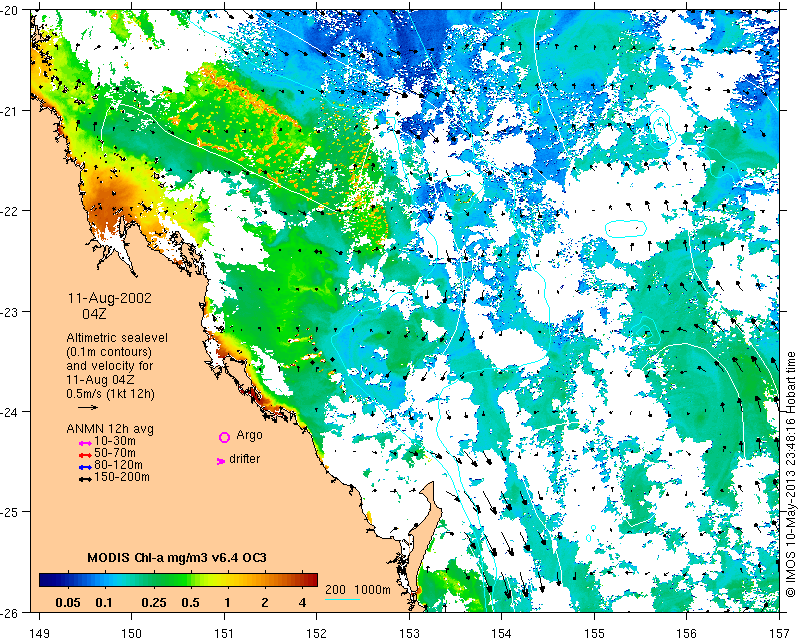Click the 'and velocity for' text
The width and height of the screenshot is (800, 640).
click(110, 366)
